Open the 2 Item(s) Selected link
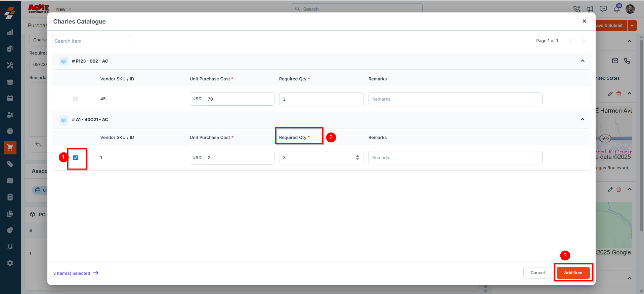 click(x=76, y=273)
